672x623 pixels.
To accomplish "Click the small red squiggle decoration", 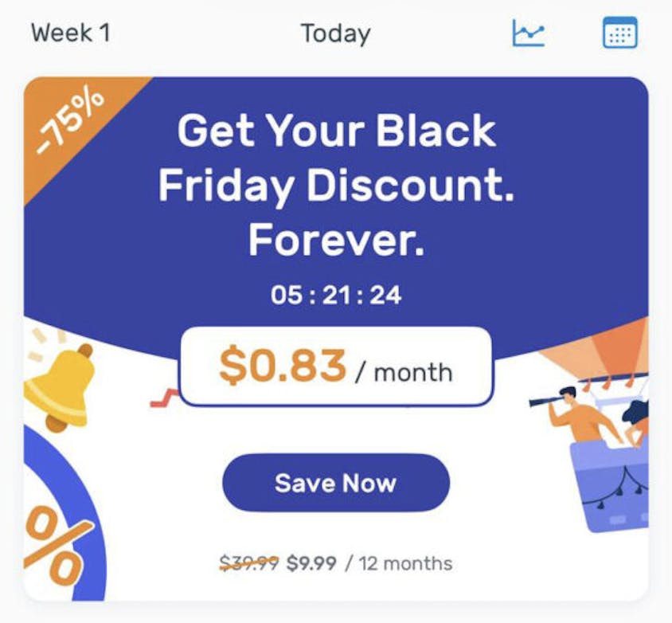I will (165, 399).
